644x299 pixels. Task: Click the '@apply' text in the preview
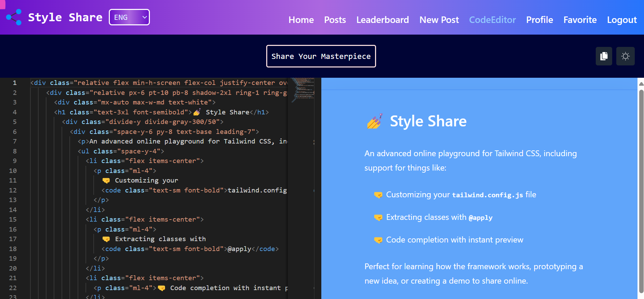click(x=480, y=217)
